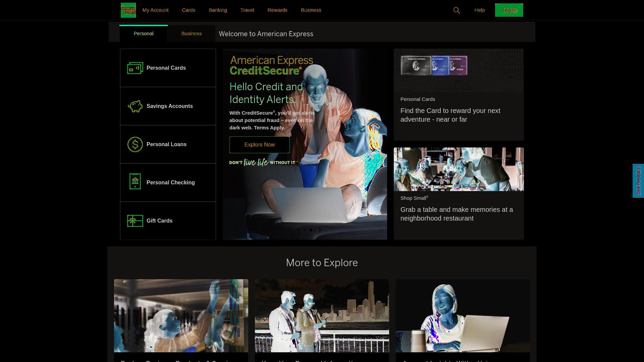Select the third carousel dot

point(311,230)
